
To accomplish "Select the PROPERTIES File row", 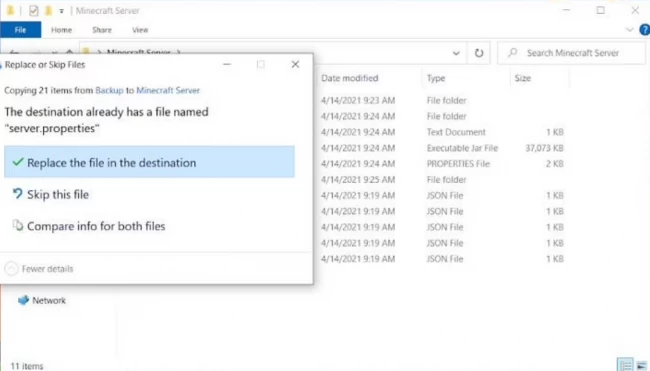I will pyautogui.click(x=442, y=164).
